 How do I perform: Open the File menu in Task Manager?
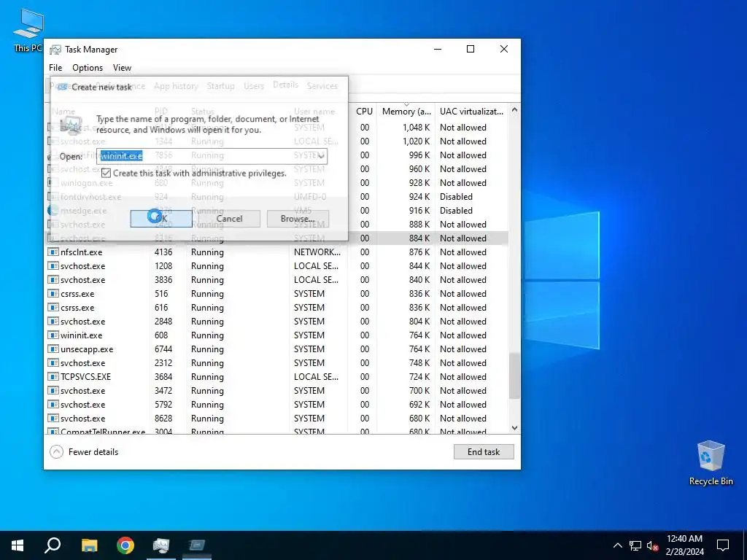point(55,68)
